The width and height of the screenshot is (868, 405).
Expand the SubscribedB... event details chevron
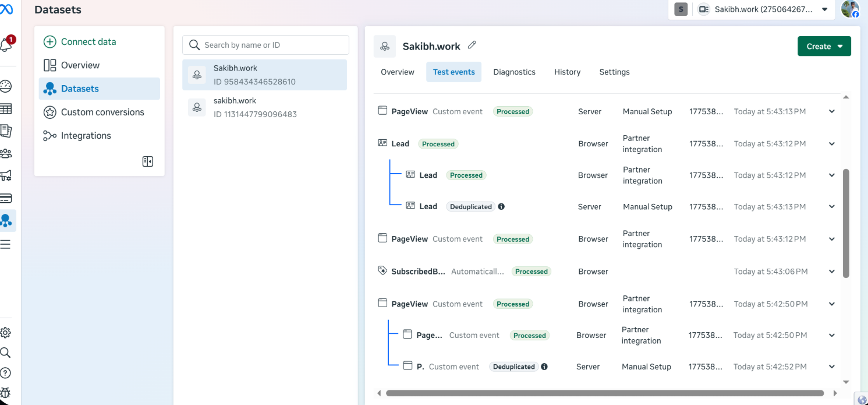click(x=832, y=272)
